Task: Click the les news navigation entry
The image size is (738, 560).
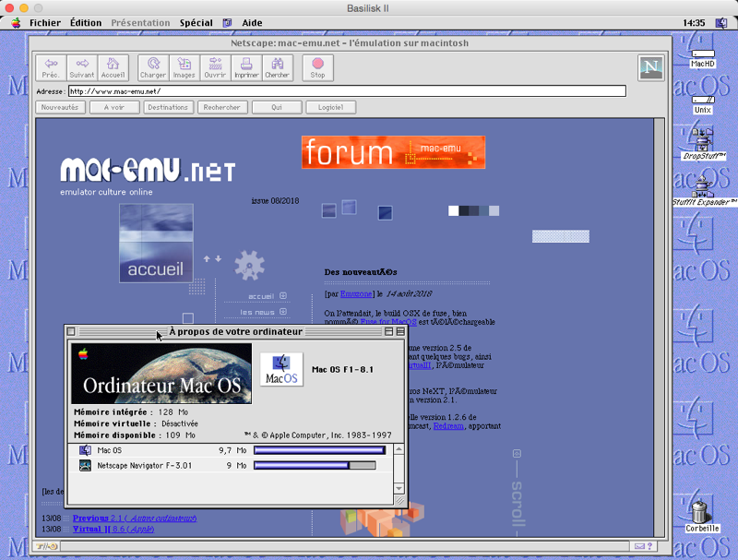Action: pyautogui.click(x=263, y=312)
